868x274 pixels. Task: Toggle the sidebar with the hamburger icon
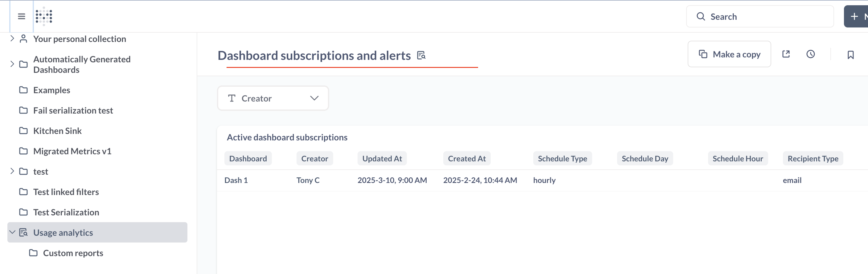click(22, 16)
